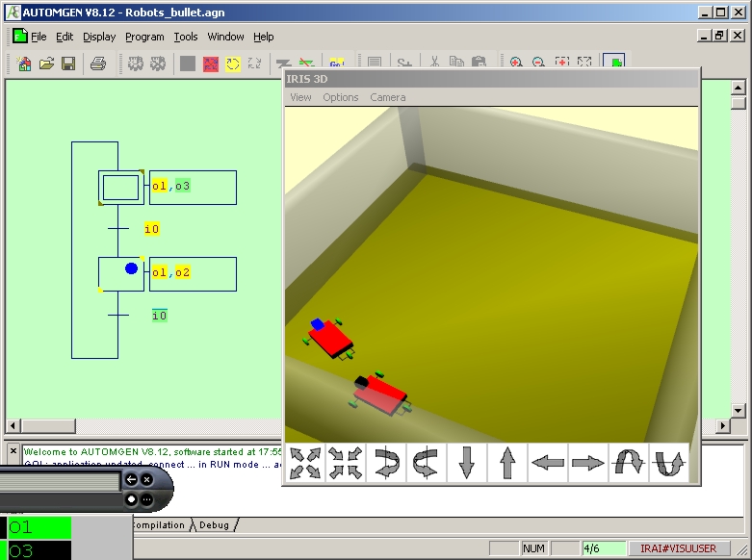Click vertical scrollbar down arrow
This screenshot has width=752, height=560.
738,411
